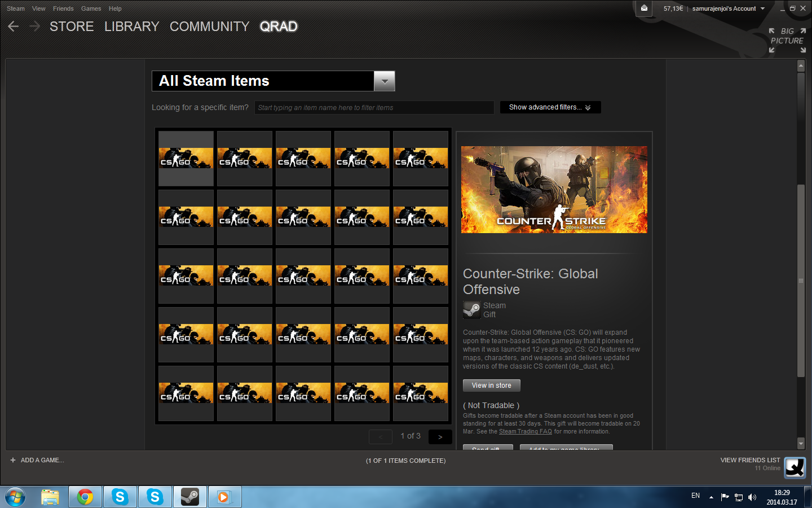Open the Games menu

click(x=91, y=8)
